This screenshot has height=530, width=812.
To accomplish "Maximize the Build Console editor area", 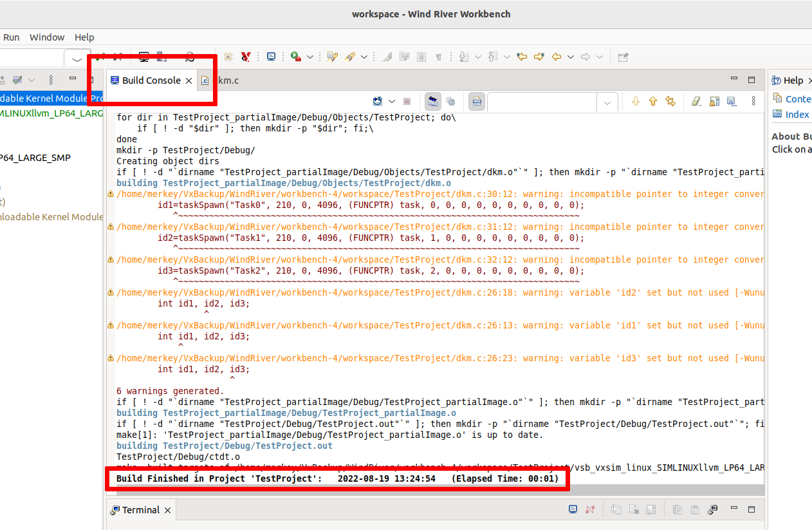I will pyautogui.click(x=752, y=80).
